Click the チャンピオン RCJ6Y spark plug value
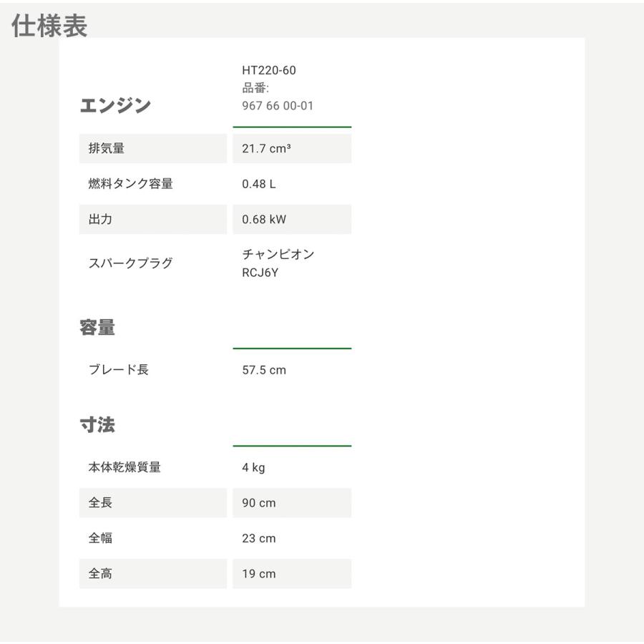The image size is (644, 644). click(x=278, y=263)
